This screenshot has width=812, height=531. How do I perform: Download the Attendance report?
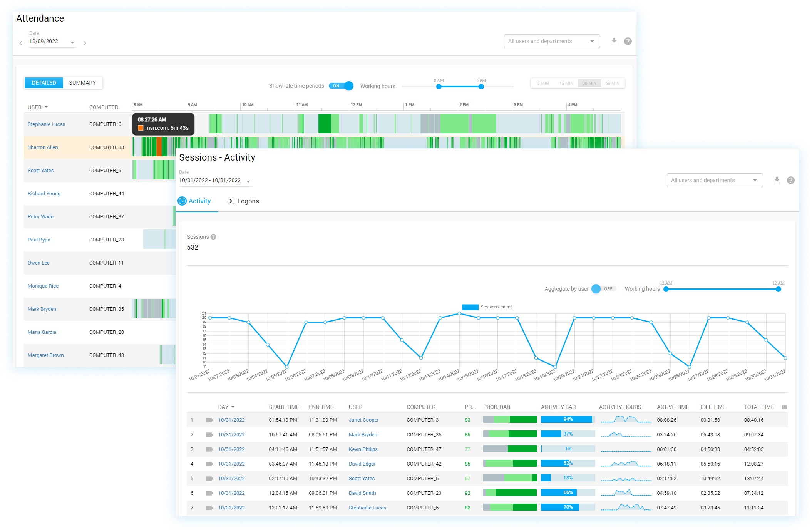614,41
